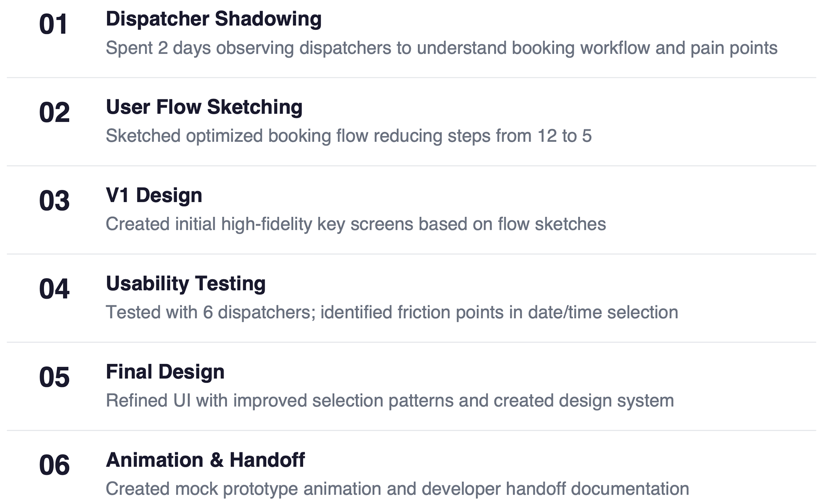Click the step number 03

[x=54, y=201]
